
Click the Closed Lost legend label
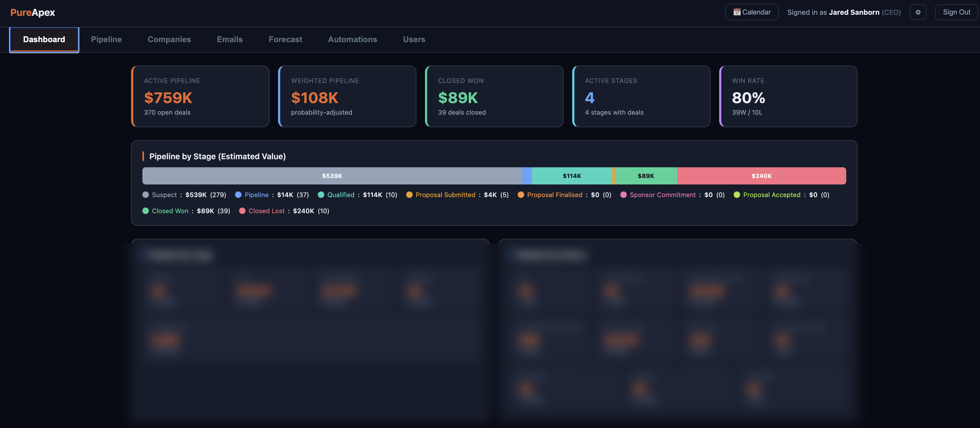266,211
